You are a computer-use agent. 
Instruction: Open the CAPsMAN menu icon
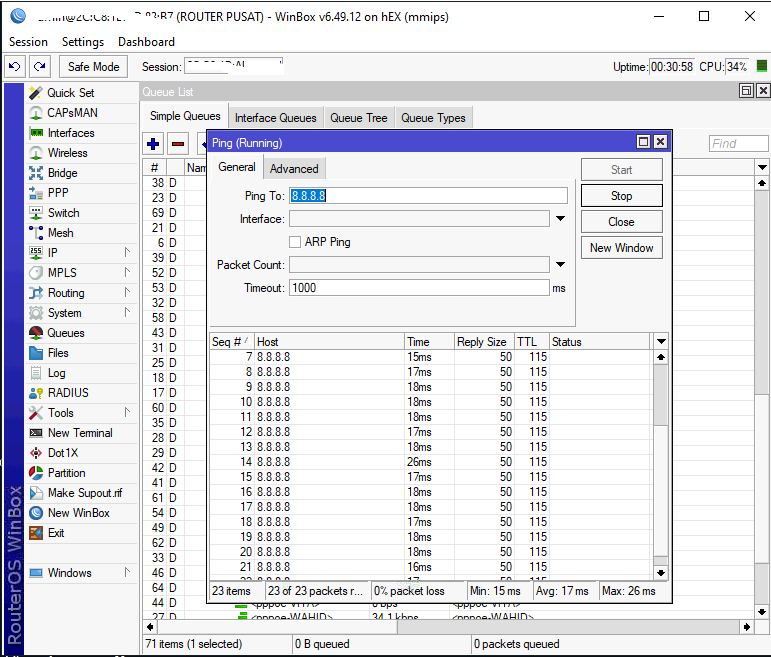tap(35, 113)
